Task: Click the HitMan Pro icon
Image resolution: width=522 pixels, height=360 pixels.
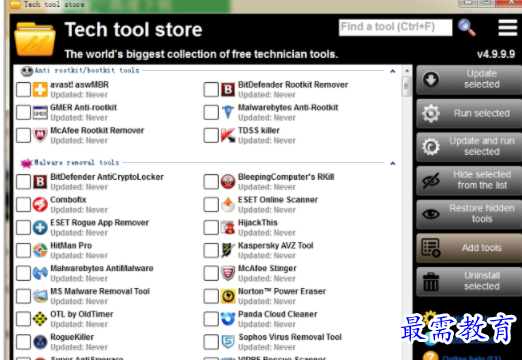Action: point(40,250)
